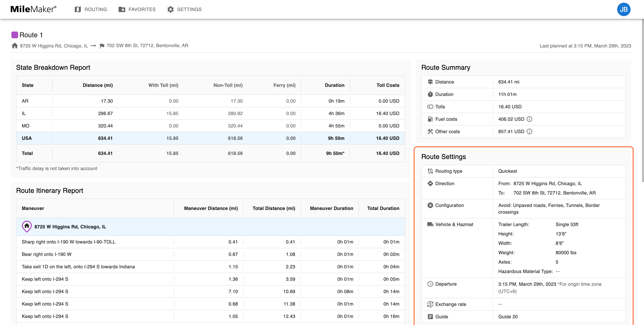Click the Fuel costs info icon
This screenshot has width=644, height=325.
529,119
